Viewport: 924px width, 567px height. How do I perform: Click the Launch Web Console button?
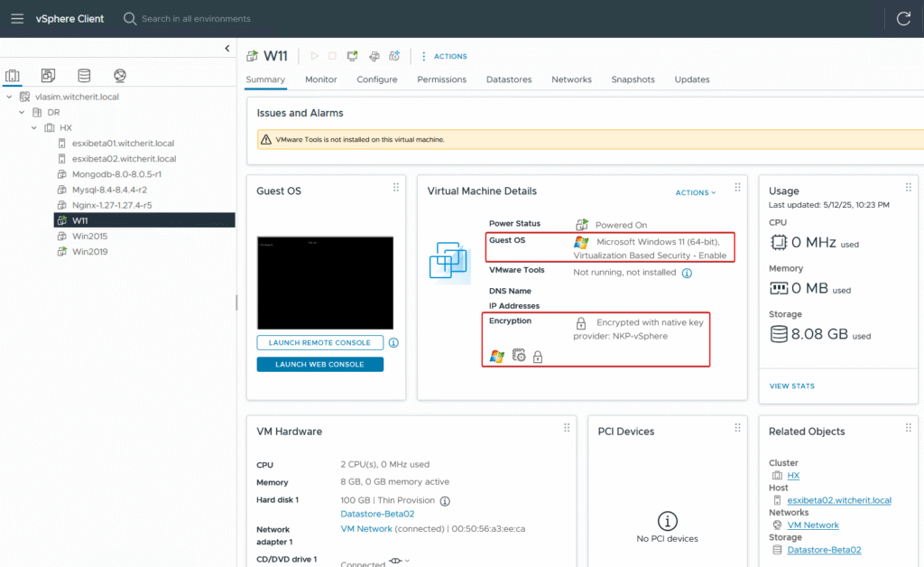pos(320,364)
